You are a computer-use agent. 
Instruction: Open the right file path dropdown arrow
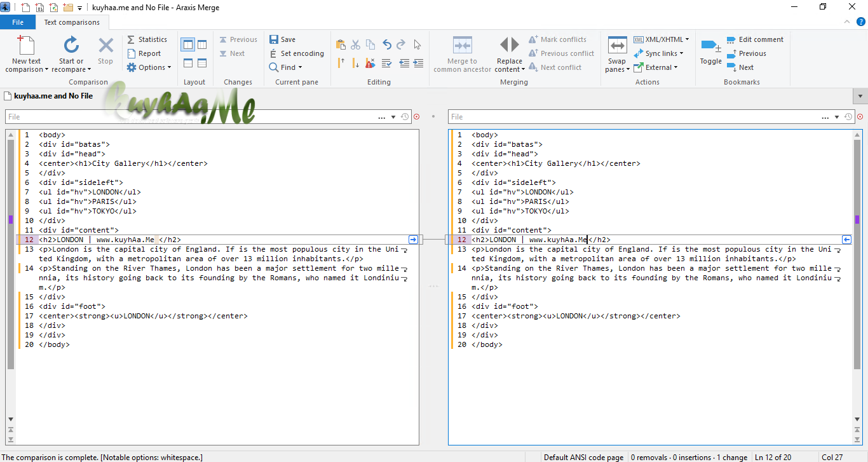point(837,117)
